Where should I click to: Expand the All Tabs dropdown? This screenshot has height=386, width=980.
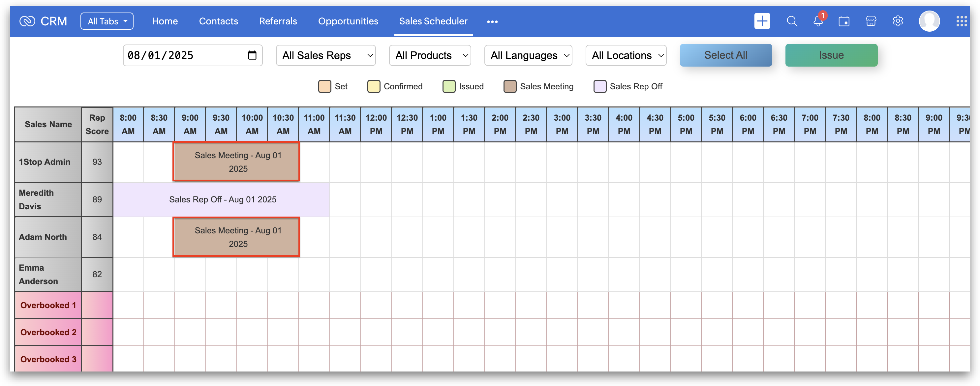point(107,21)
